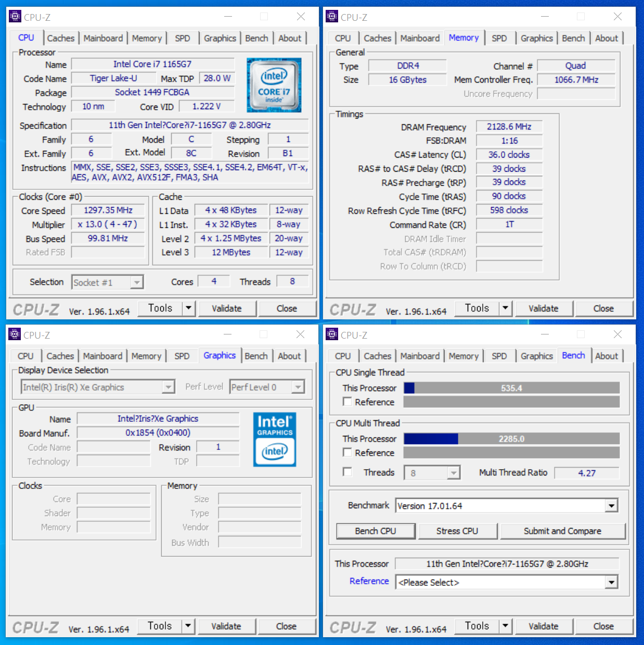This screenshot has height=645, width=644.
Task: Open the Reference <Please Select> dropdown
Action: 612,582
